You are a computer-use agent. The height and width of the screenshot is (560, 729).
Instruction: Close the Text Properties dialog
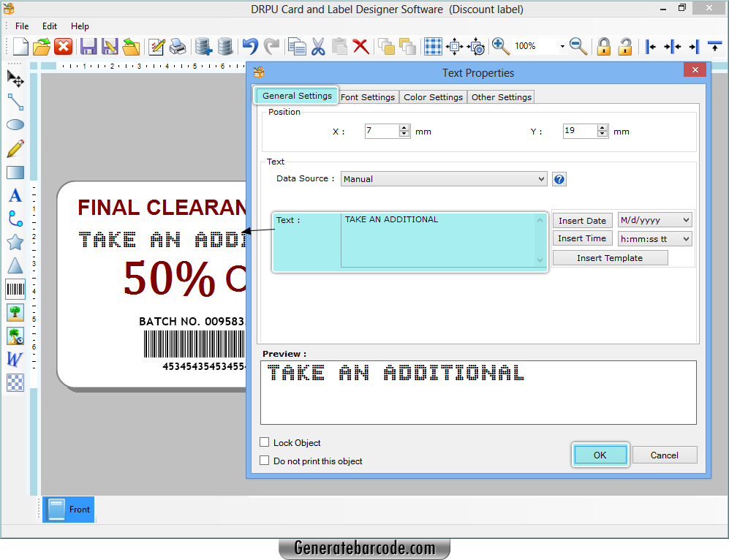tap(695, 69)
